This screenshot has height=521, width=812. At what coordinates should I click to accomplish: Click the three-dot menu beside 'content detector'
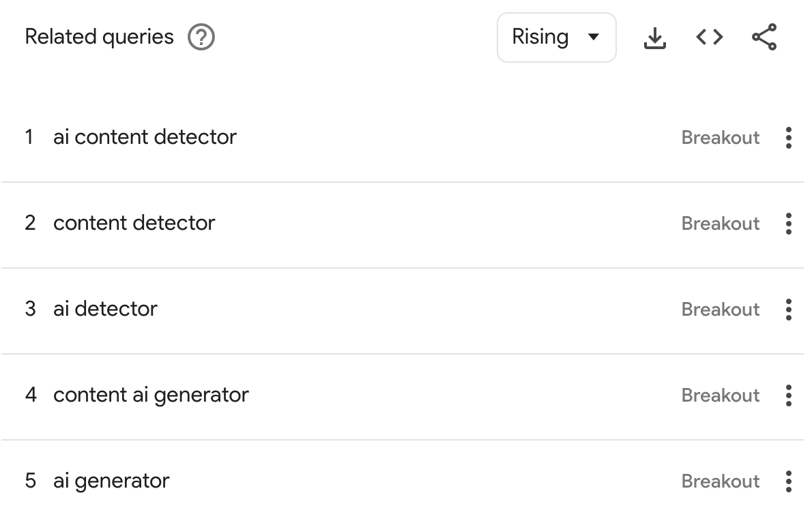[788, 224]
